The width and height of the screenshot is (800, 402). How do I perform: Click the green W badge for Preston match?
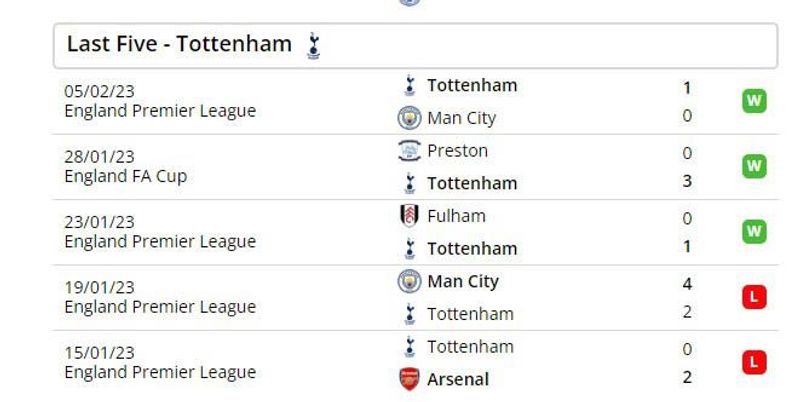(x=754, y=166)
